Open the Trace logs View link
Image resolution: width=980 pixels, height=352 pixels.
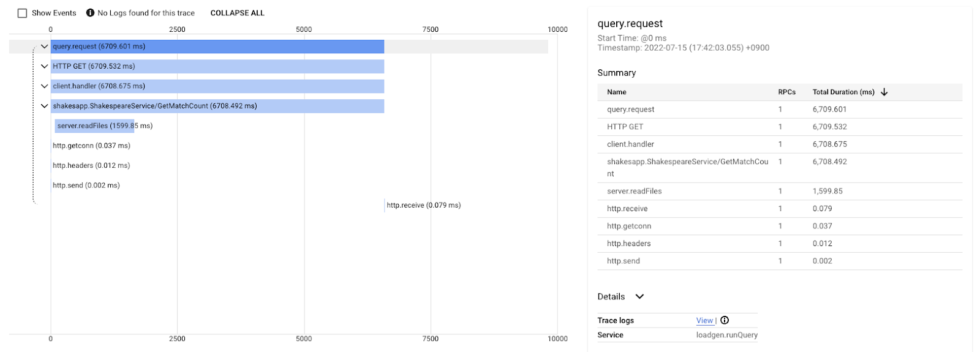(704, 321)
